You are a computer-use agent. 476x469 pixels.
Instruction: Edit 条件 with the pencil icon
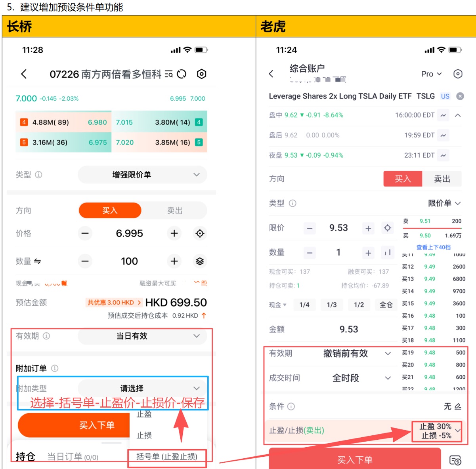point(458,406)
